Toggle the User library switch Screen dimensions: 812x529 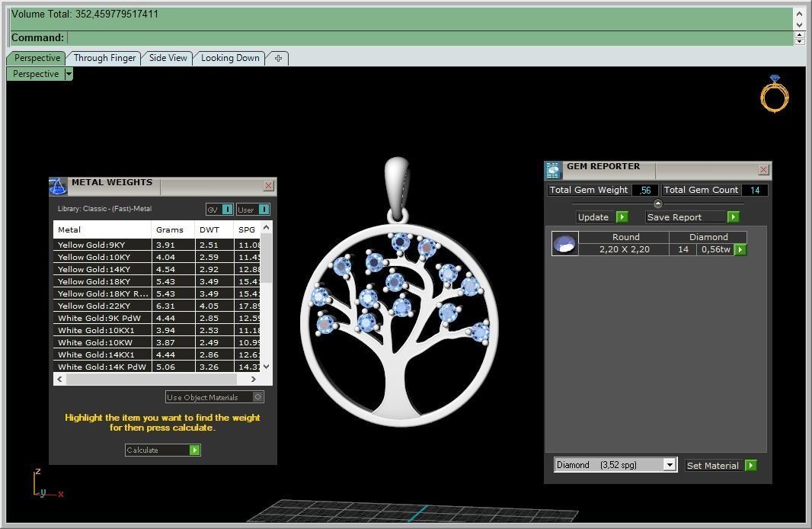(264, 210)
